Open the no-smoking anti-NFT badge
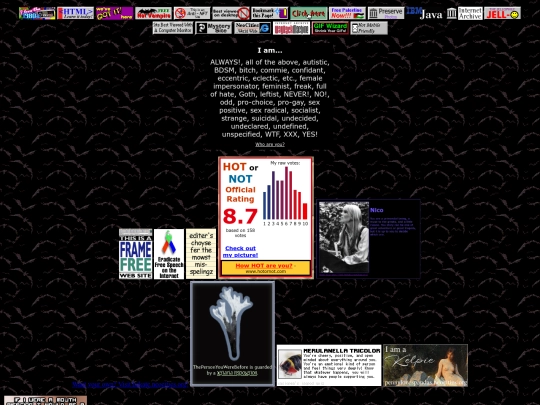540x405 pixels. 192,13
